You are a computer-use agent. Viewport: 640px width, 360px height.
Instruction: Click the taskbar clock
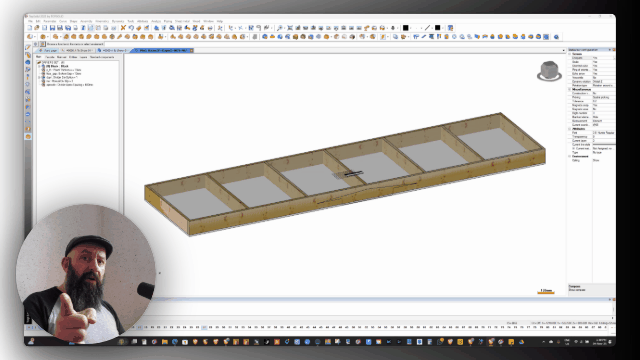pyautogui.click(x=600, y=342)
